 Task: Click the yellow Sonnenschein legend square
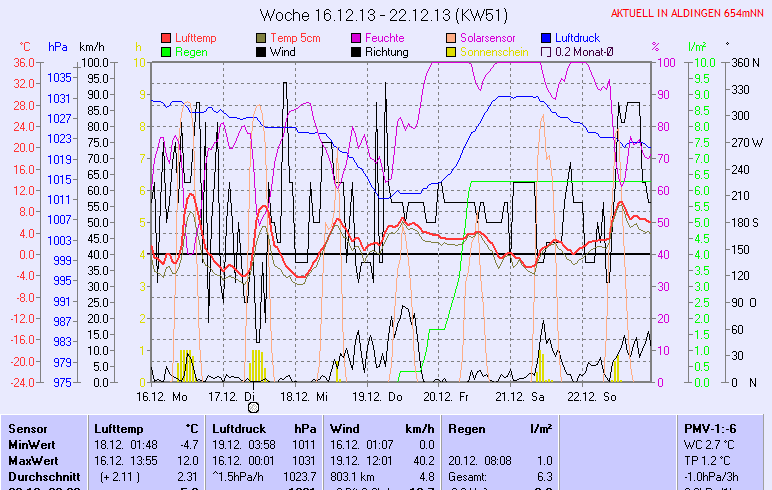point(451,51)
